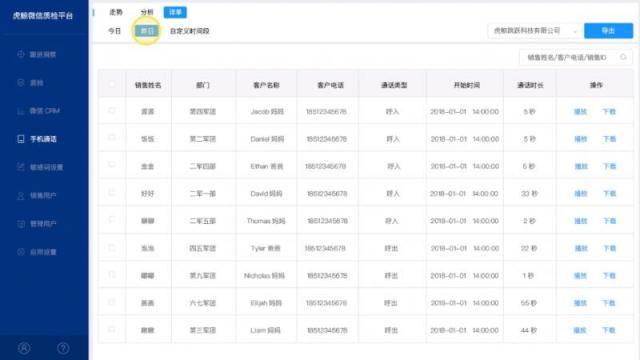This screenshot has width=640, height=360.
Task: Check the Liam 妈妈 row checkbox
Action: coord(112,329)
